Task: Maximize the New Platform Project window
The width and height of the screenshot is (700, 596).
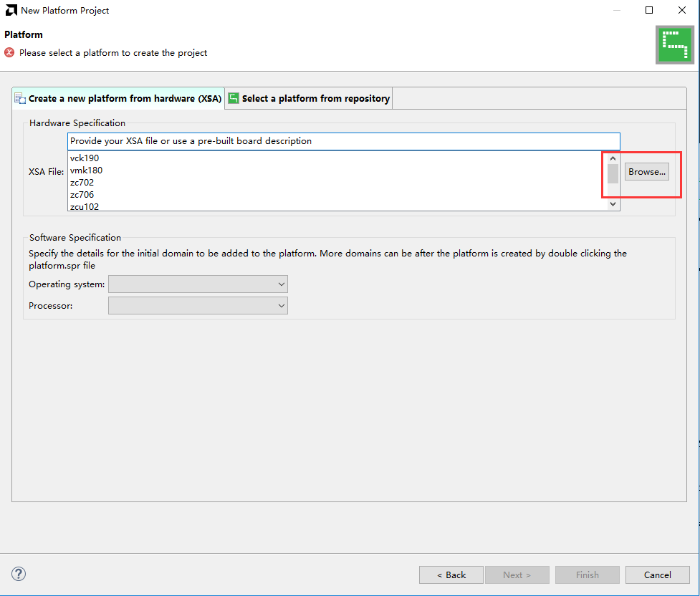Action: (649, 10)
